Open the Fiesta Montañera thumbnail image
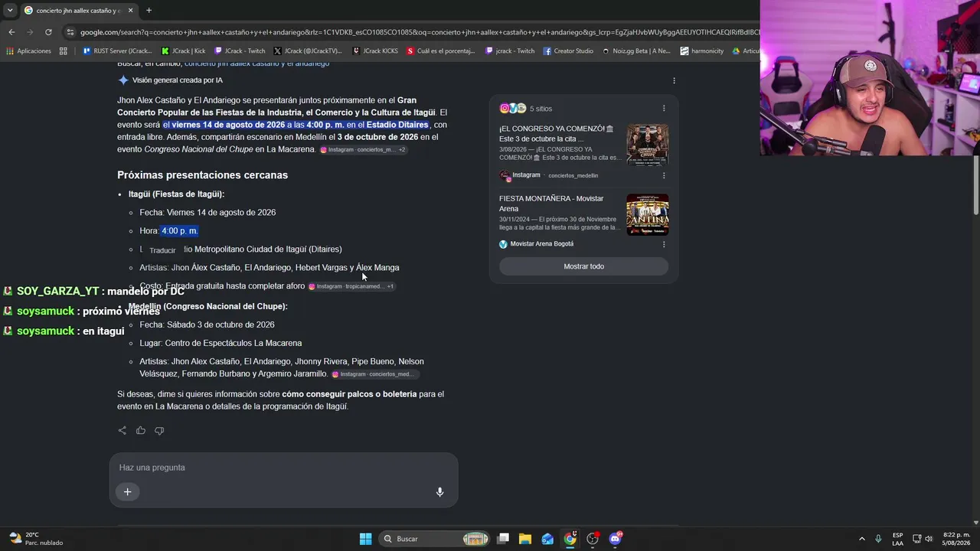 coord(648,214)
